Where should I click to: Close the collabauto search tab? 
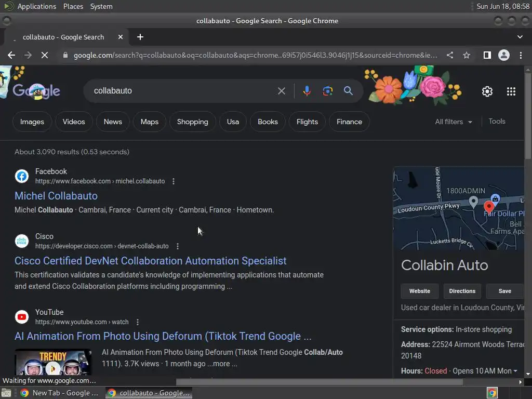point(121,37)
